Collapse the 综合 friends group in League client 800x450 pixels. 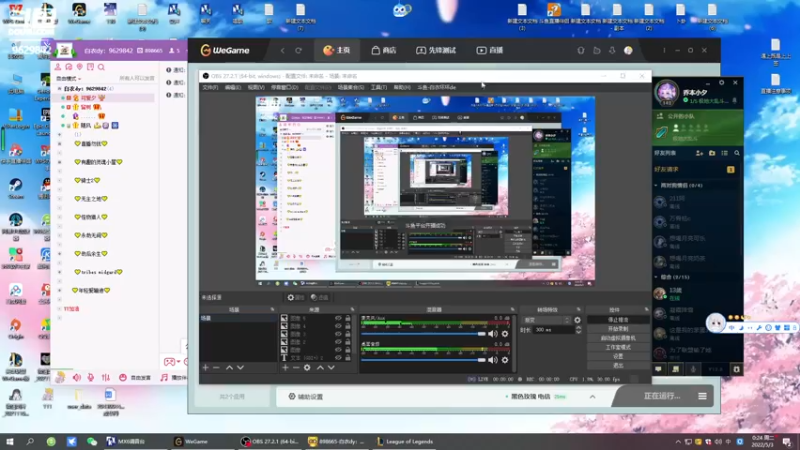[656, 277]
